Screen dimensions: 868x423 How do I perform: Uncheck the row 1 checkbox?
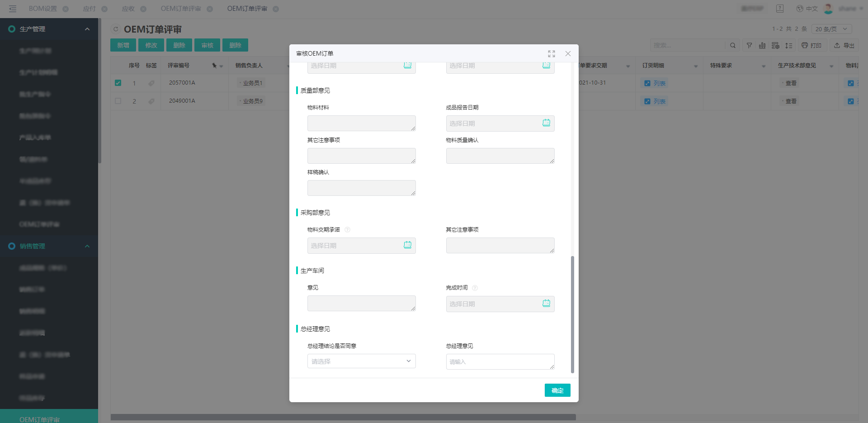118,83
